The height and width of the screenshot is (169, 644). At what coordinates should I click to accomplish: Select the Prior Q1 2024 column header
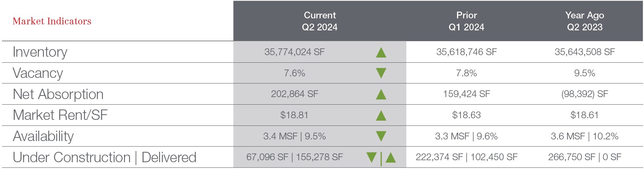pyautogui.click(x=466, y=21)
